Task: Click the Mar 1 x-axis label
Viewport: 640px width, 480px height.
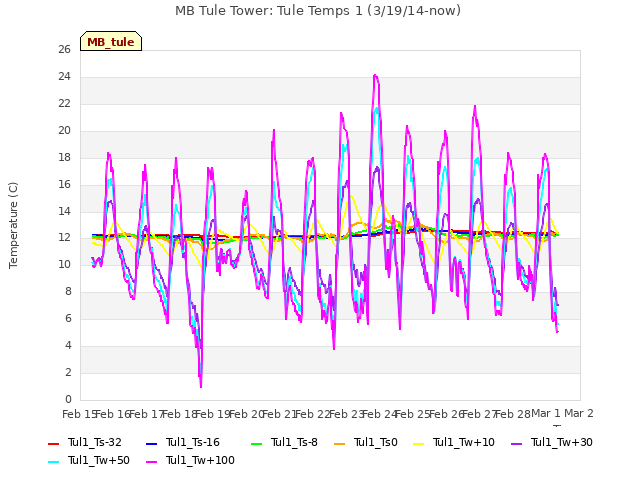Action: [x=546, y=413]
